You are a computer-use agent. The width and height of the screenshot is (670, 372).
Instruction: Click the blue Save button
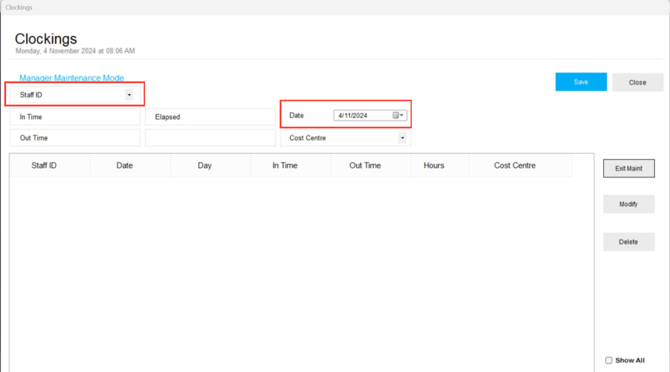(x=581, y=82)
